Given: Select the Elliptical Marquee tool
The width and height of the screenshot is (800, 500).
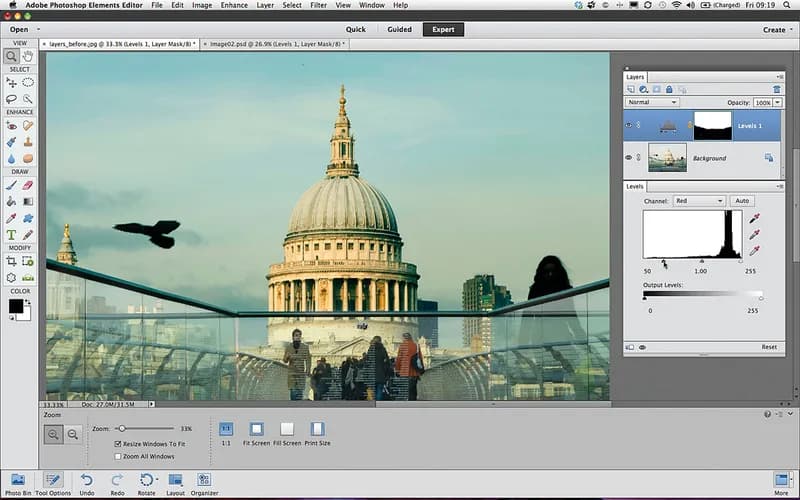Looking at the screenshot, I should click(28, 83).
